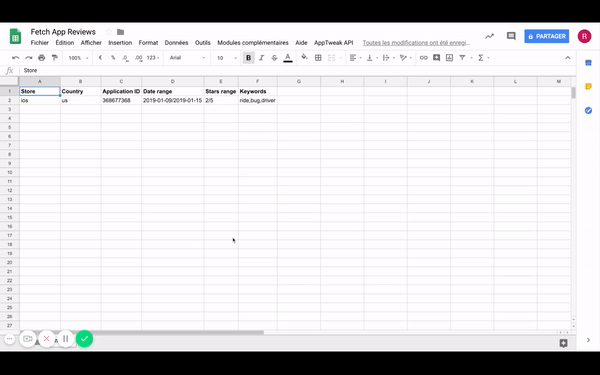Move document using the folder icon

click(121, 32)
